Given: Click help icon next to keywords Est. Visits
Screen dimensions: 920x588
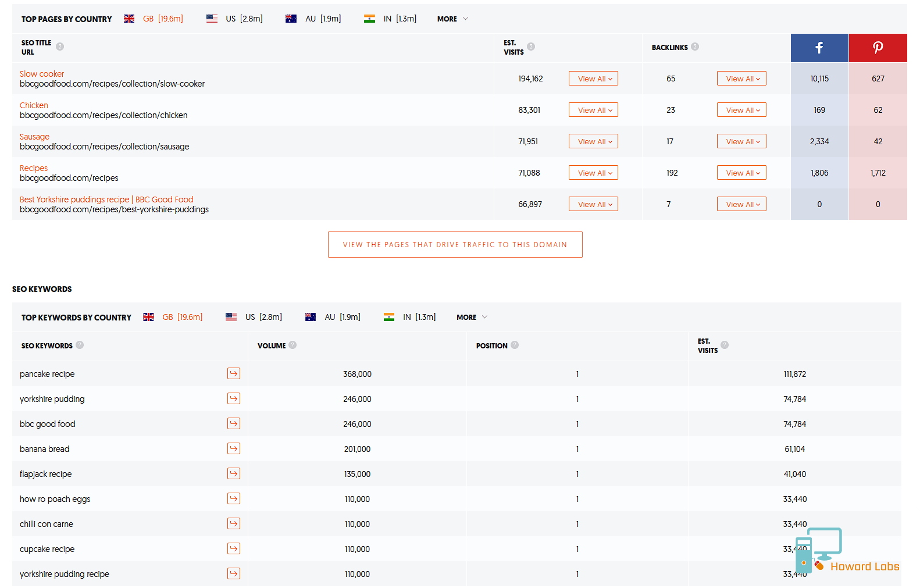Looking at the screenshot, I should coord(725,345).
